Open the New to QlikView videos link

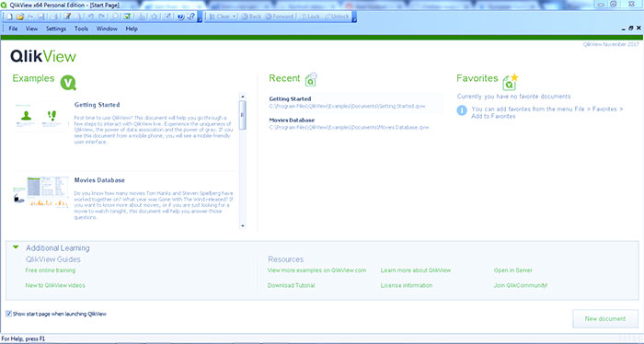(x=55, y=285)
